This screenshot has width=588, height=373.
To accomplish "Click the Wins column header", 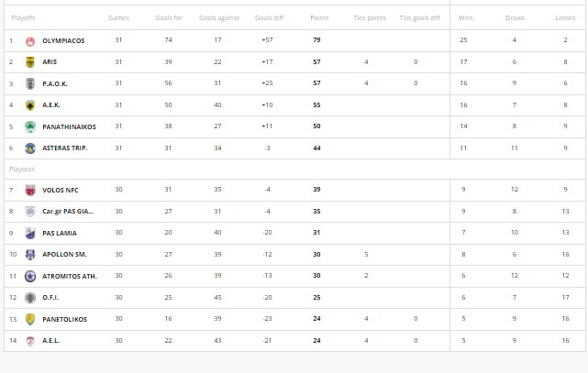I will pos(464,17).
